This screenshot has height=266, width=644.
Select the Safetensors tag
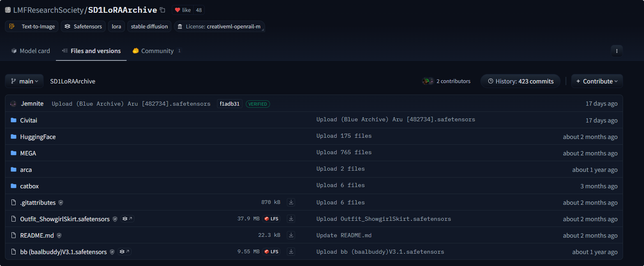click(83, 26)
